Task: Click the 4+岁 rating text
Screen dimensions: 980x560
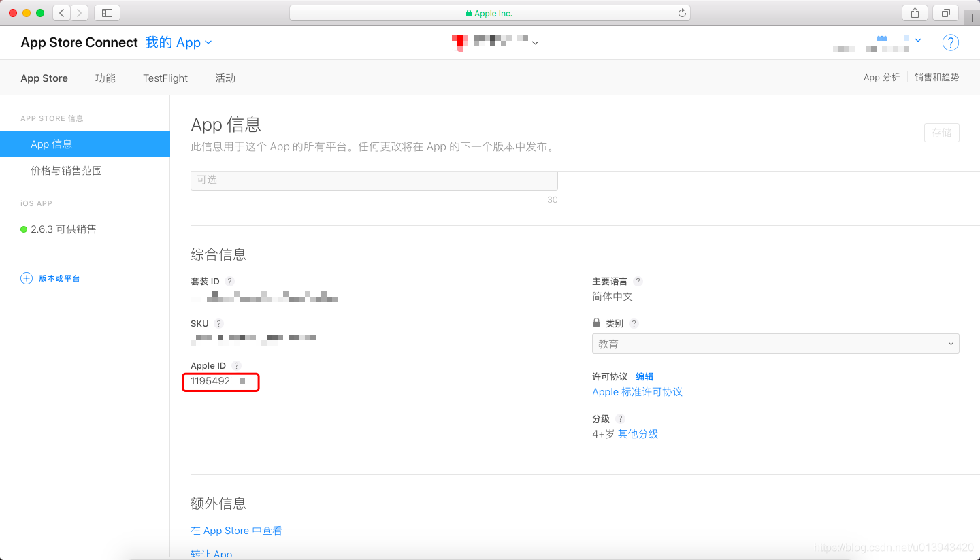Action: (x=603, y=434)
